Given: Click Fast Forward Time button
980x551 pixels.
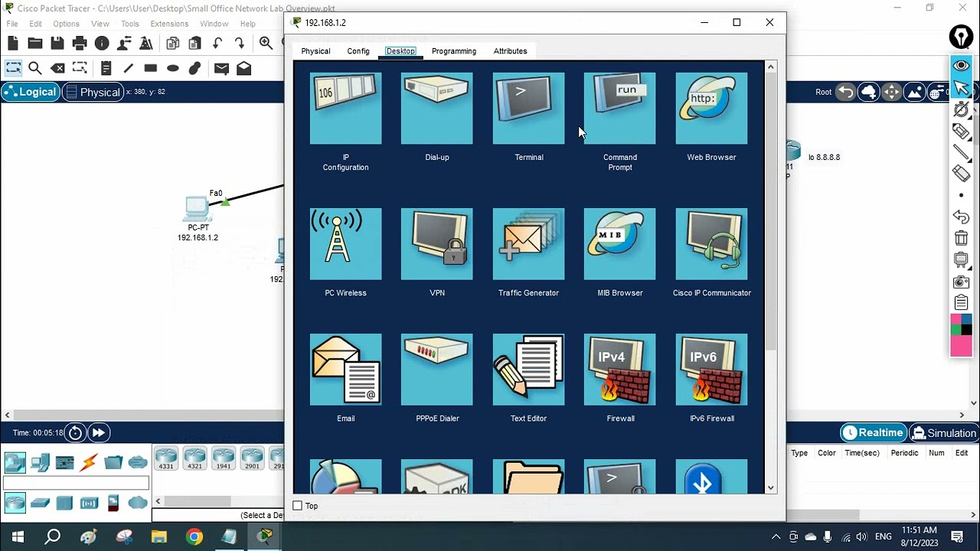Looking at the screenshot, I should pyautogui.click(x=99, y=433).
